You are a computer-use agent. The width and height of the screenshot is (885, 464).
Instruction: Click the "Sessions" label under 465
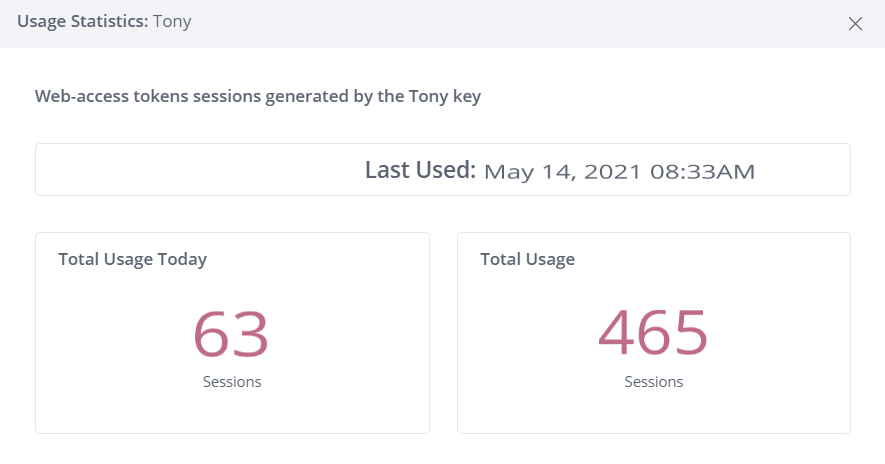coord(654,382)
